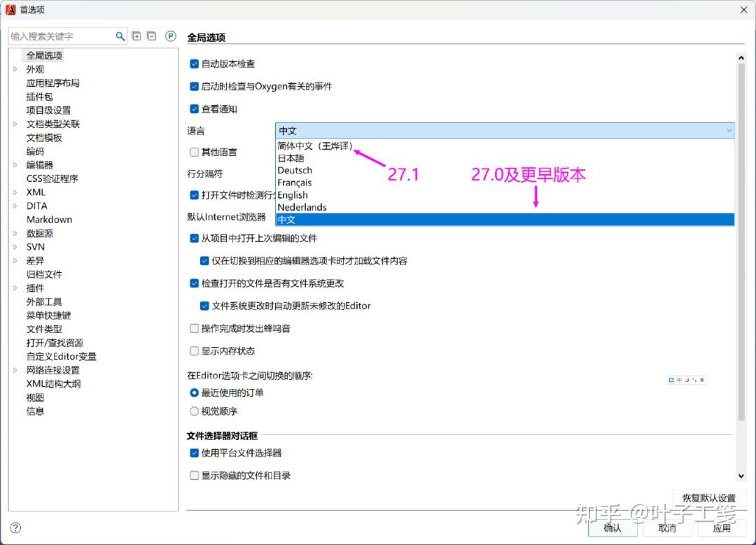Click the collapse all tree icon

point(151,36)
